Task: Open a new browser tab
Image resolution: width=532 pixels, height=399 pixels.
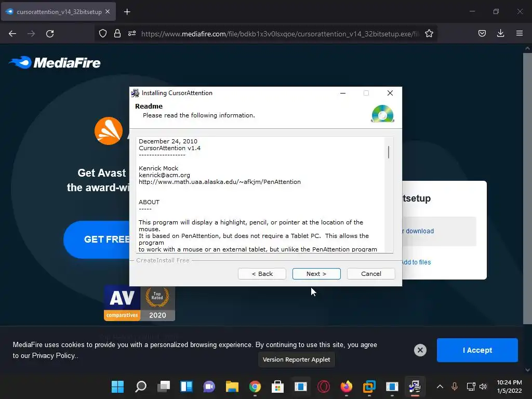Action: (x=127, y=12)
